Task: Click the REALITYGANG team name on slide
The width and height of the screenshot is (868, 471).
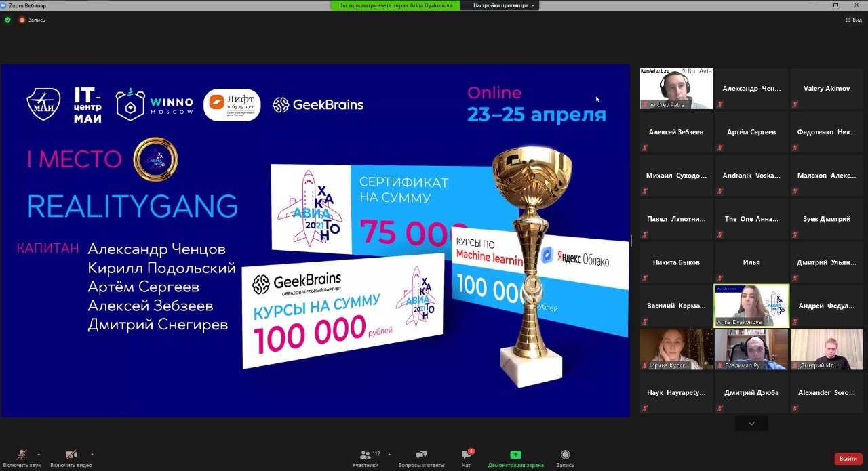Action: [132, 207]
